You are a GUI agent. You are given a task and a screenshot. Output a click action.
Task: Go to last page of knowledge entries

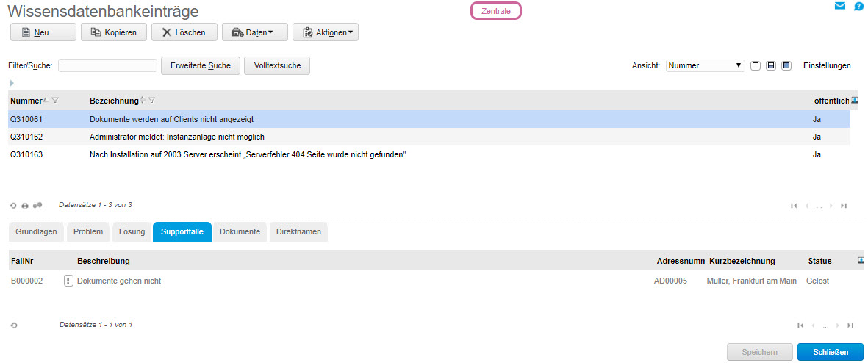tap(844, 205)
